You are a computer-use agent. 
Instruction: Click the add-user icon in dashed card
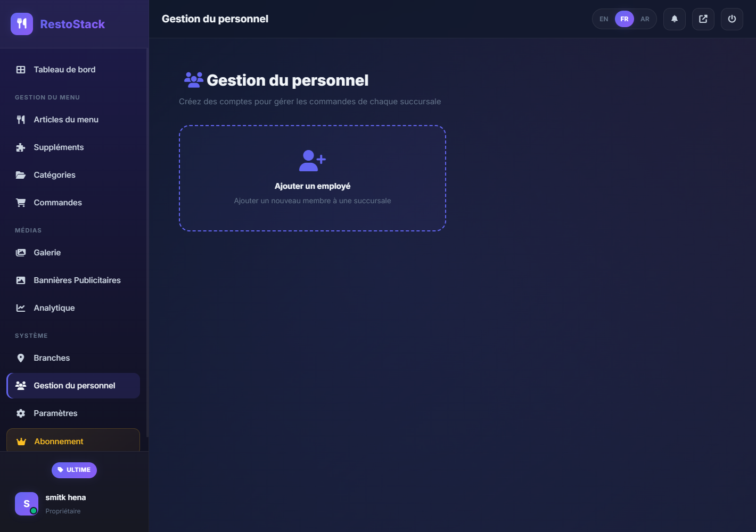[x=312, y=160]
